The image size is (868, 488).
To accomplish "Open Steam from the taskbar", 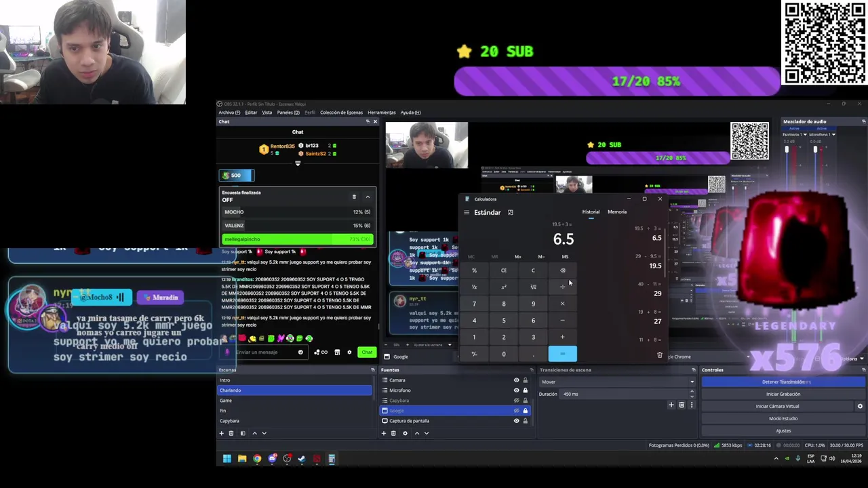I will (x=302, y=459).
